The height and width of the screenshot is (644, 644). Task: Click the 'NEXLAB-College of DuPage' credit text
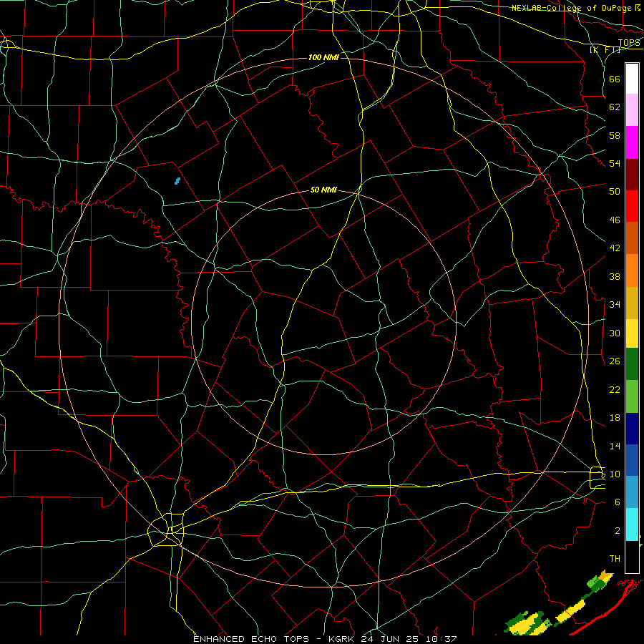[x=572, y=8]
